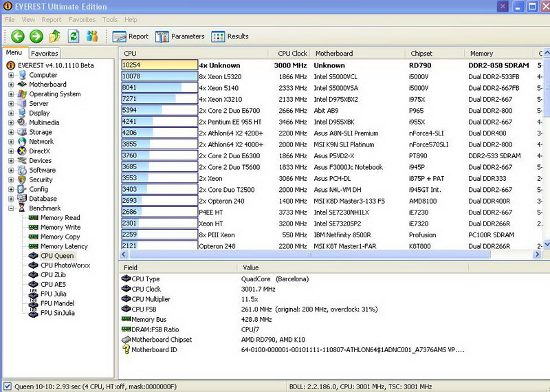
Task: Expand the Operating System node
Action: 11,94
